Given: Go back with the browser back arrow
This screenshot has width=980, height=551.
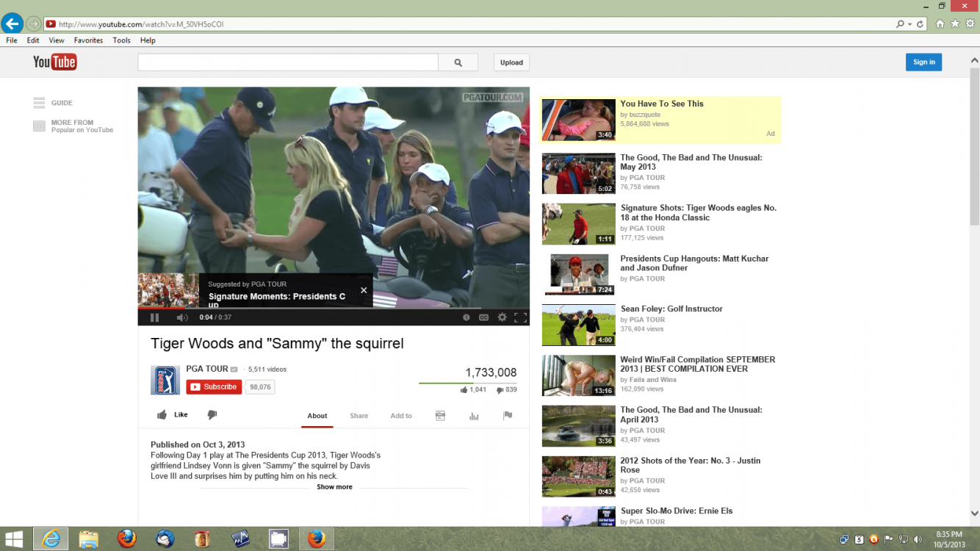Looking at the screenshot, I should [12, 24].
